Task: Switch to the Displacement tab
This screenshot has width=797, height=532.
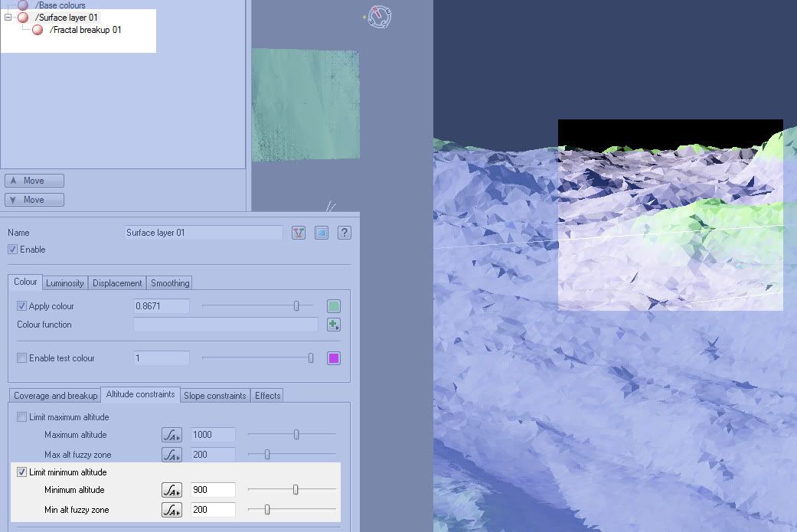Action: click(117, 283)
